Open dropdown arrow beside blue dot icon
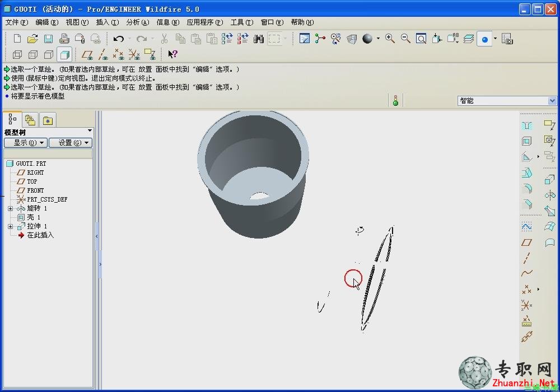This screenshot has width=560, height=392. [495, 39]
